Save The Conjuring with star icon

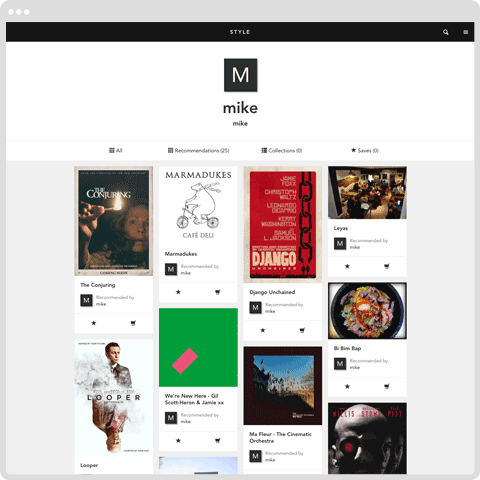point(94,323)
